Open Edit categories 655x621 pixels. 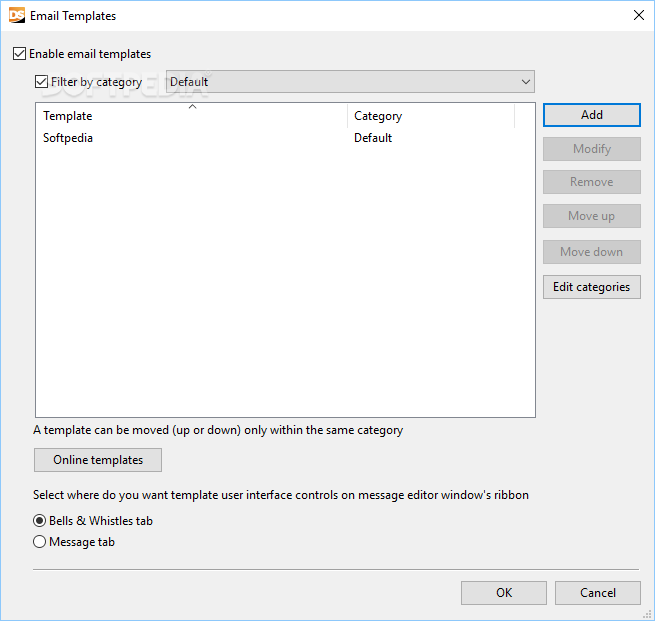tap(592, 287)
